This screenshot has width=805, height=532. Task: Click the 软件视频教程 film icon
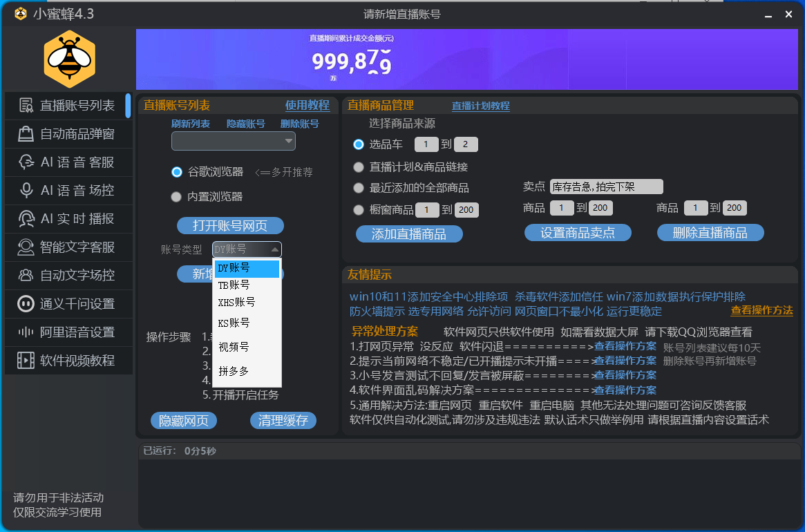tap(26, 361)
